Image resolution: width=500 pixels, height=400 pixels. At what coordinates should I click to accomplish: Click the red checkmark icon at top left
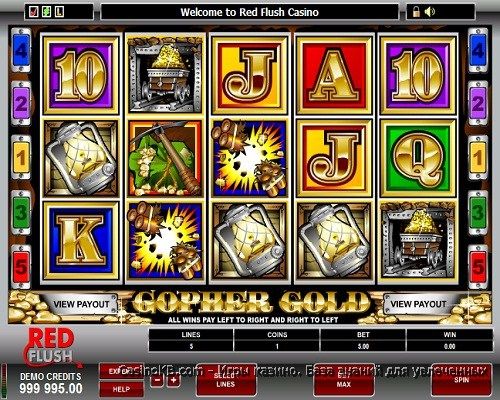[33, 12]
